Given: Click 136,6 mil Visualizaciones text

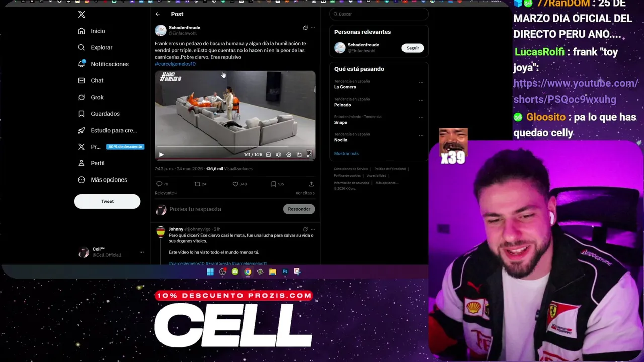Looking at the screenshot, I should [229, 169].
